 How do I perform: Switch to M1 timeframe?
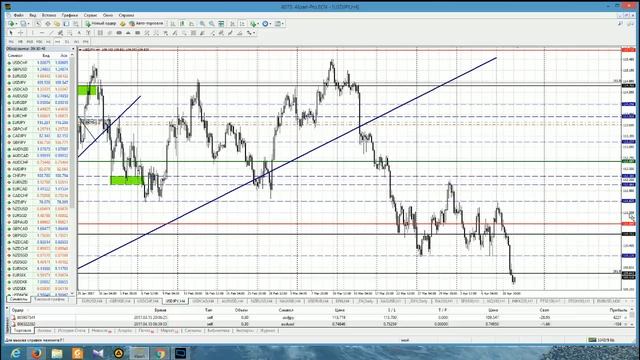(x=11, y=42)
